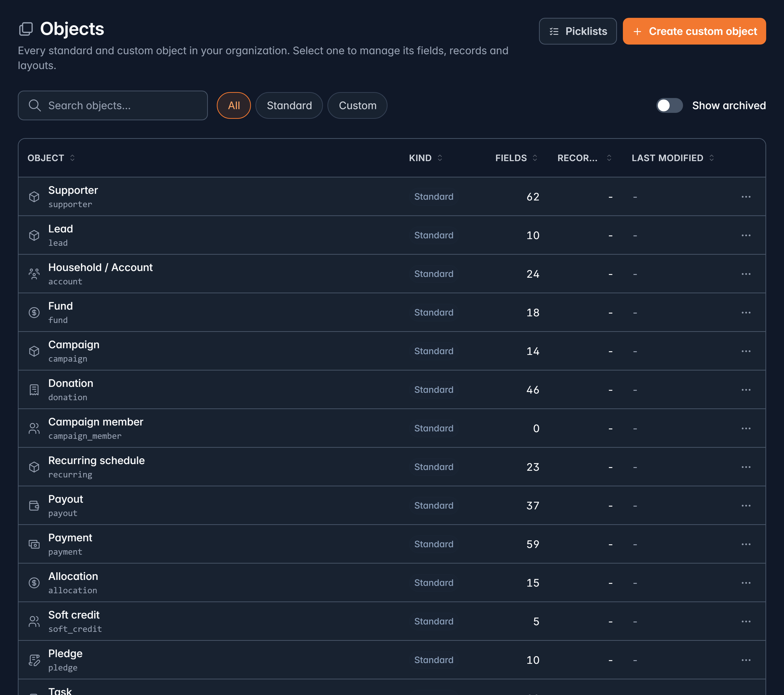Open the three-dot menu for Allocation
The image size is (784, 695).
(746, 583)
